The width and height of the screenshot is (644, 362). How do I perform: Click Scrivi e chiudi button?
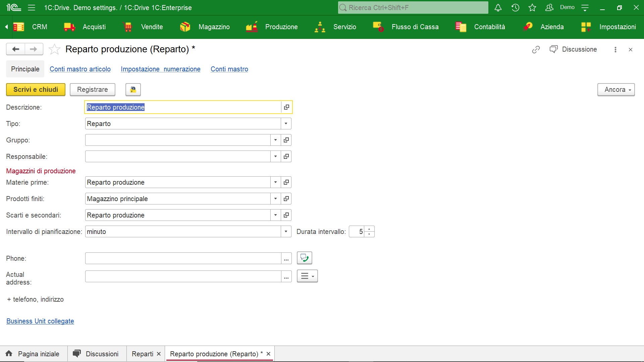[36, 89]
